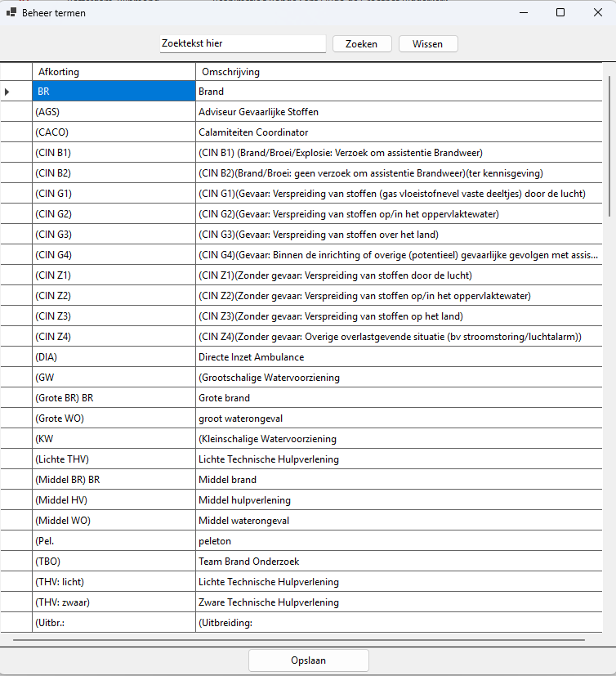This screenshot has width=616, height=676.
Task: Click the horizontal scrollbar at table bottom
Action: pos(299,640)
